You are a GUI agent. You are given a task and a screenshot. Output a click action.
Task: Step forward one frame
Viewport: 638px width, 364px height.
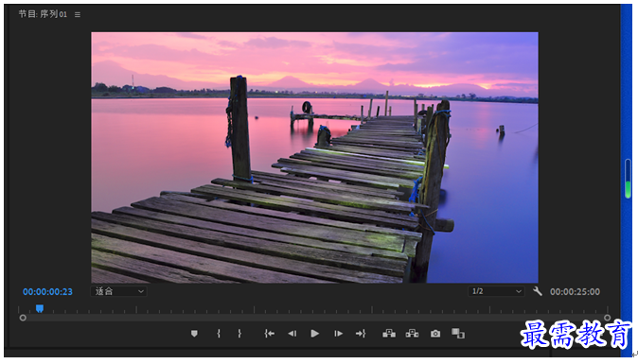338,334
